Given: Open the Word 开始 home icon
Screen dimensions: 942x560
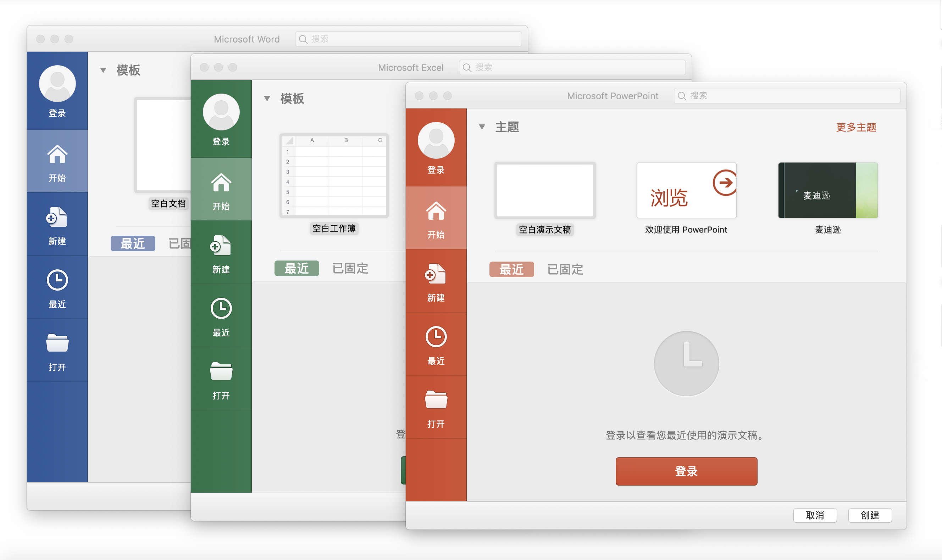Looking at the screenshot, I should click(x=57, y=154).
